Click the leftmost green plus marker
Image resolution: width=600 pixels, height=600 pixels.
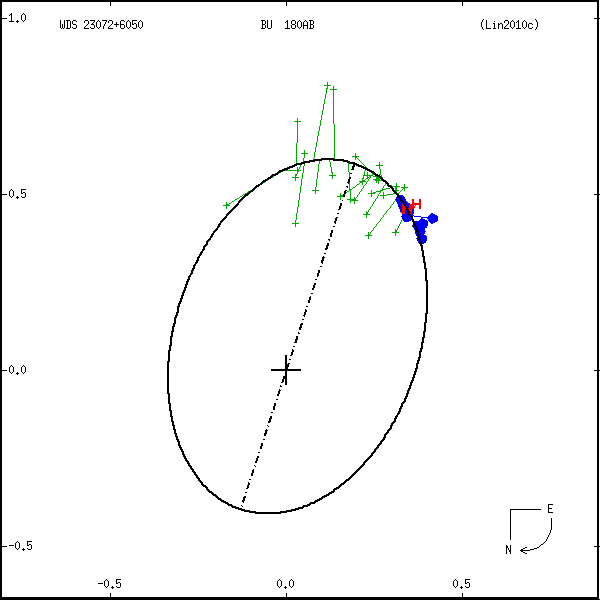[x=227, y=205]
